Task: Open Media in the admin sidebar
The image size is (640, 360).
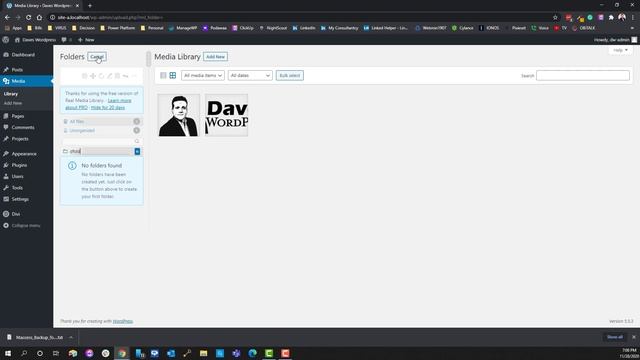Action: pos(27,81)
